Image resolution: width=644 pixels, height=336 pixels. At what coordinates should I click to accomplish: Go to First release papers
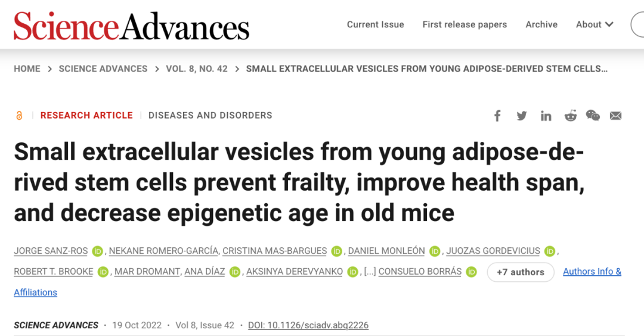tap(465, 24)
